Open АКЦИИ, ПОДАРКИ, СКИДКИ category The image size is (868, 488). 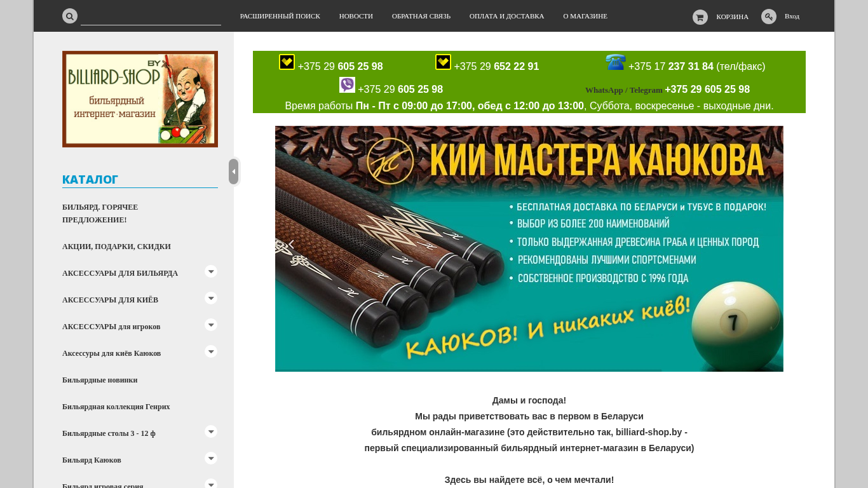116,247
